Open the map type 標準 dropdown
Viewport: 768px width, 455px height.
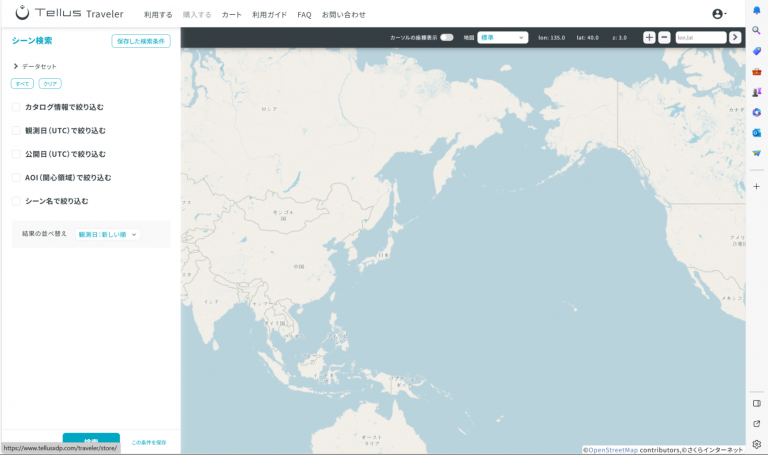tap(503, 37)
